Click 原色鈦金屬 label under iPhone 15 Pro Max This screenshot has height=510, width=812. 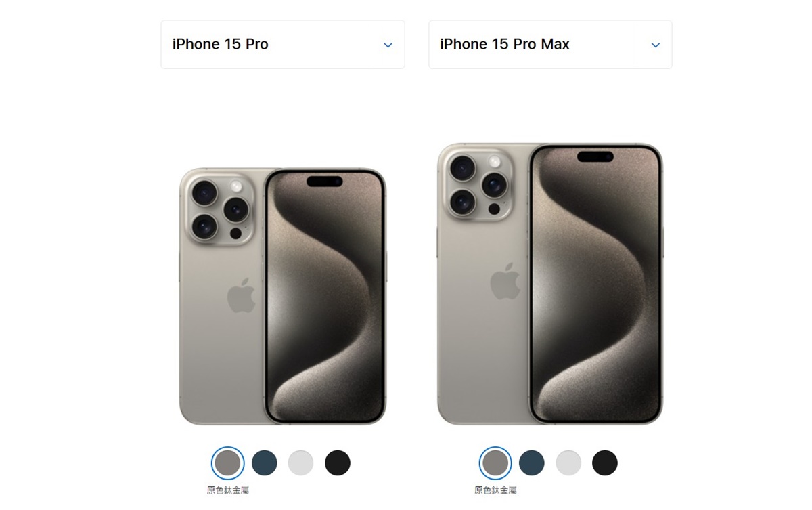click(x=495, y=490)
